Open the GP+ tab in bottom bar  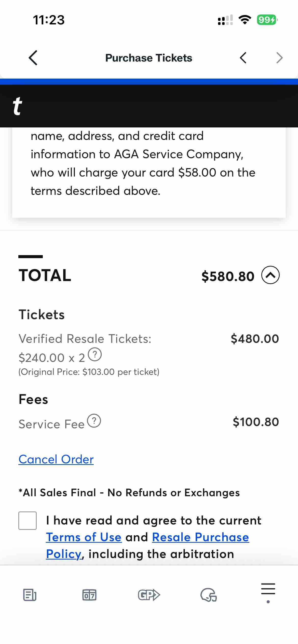[149, 595]
